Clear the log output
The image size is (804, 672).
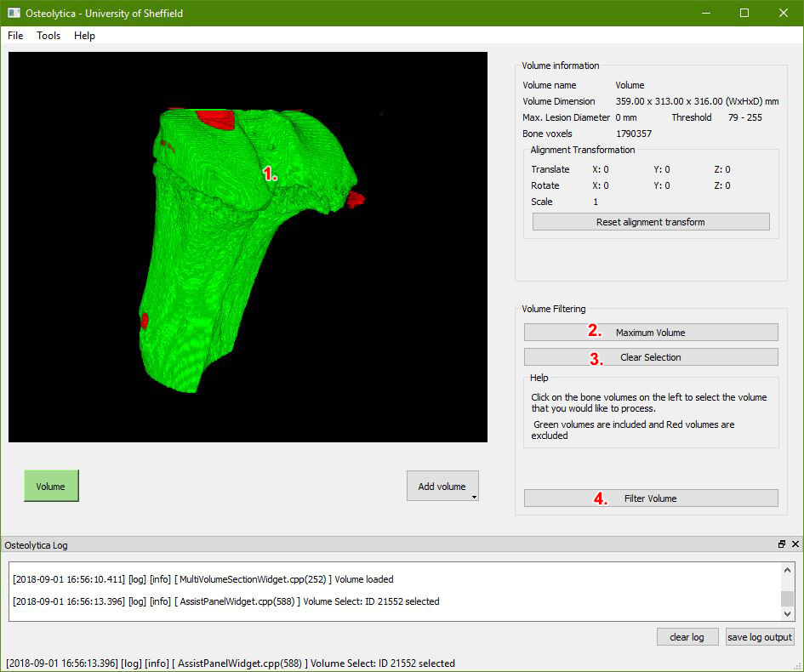pos(687,636)
